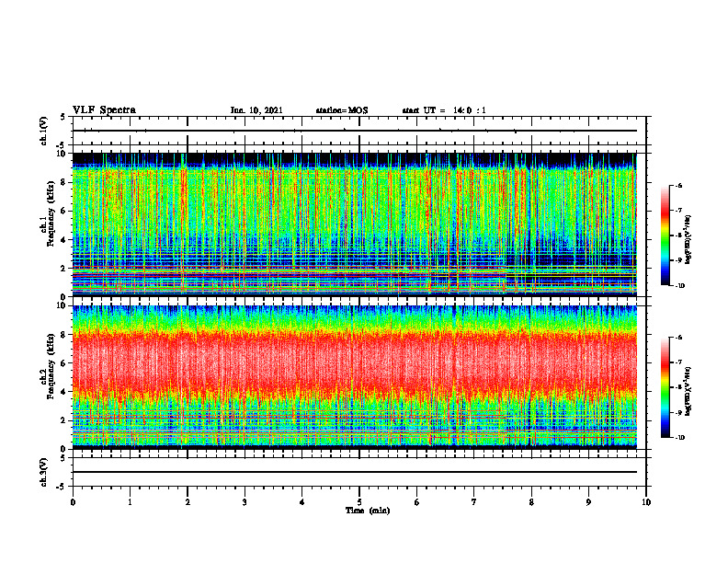728x563 pixels.
Task: Click the "-8" label on ch.1 colorbar
Action: 678,236
